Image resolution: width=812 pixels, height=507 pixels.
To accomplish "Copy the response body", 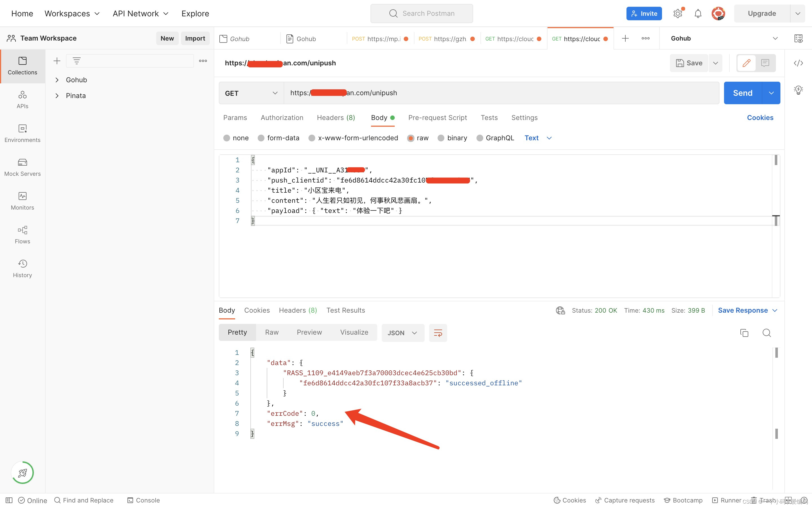I will (744, 333).
